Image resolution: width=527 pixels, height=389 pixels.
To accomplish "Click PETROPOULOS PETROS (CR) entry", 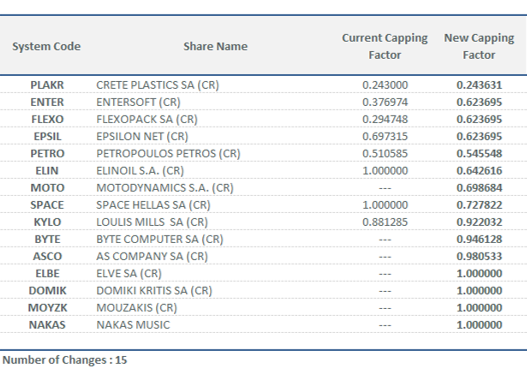I will tap(168, 154).
